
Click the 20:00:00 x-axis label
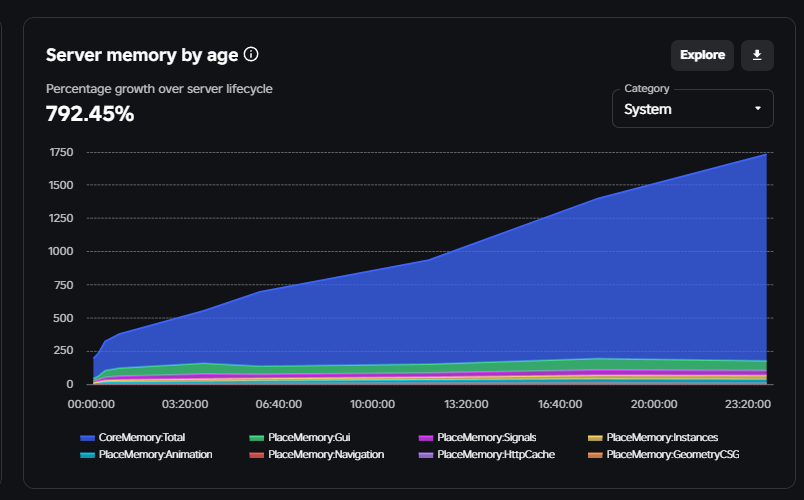pyautogui.click(x=654, y=404)
